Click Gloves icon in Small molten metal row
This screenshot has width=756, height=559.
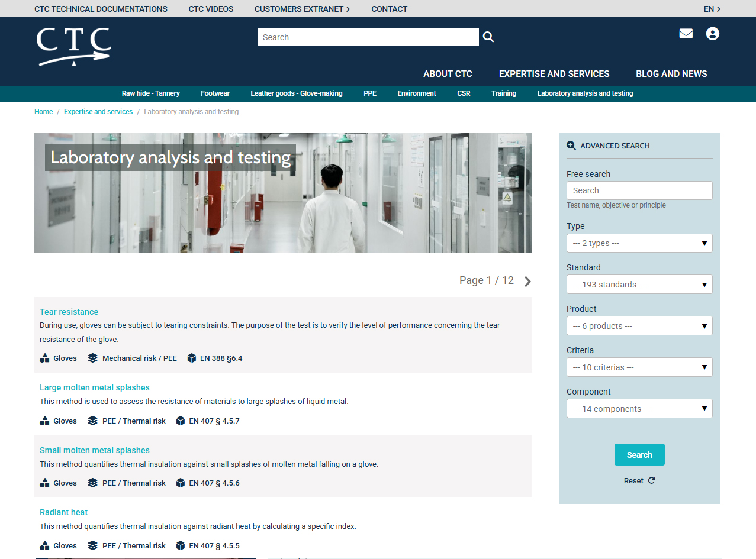click(x=44, y=483)
